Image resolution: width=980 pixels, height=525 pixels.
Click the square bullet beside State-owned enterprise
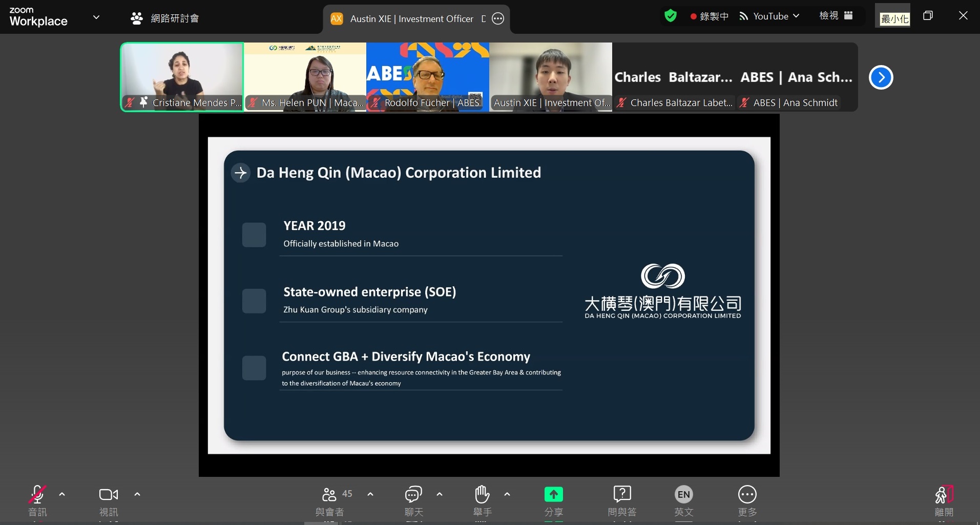point(254,301)
